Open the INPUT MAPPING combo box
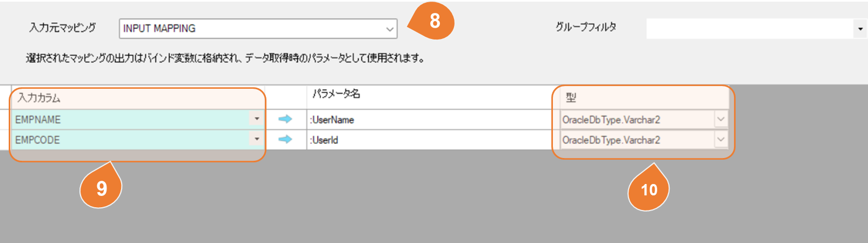This screenshot has width=868, height=243. [x=258, y=29]
